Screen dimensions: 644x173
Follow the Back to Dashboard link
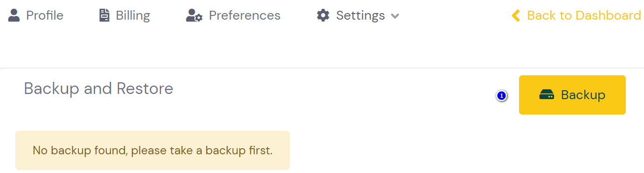(x=576, y=15)
